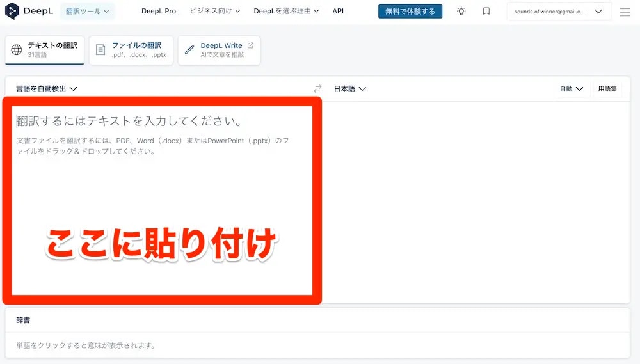Click the globe icon for text translation
Screen dimensions: 640x364
17,50
